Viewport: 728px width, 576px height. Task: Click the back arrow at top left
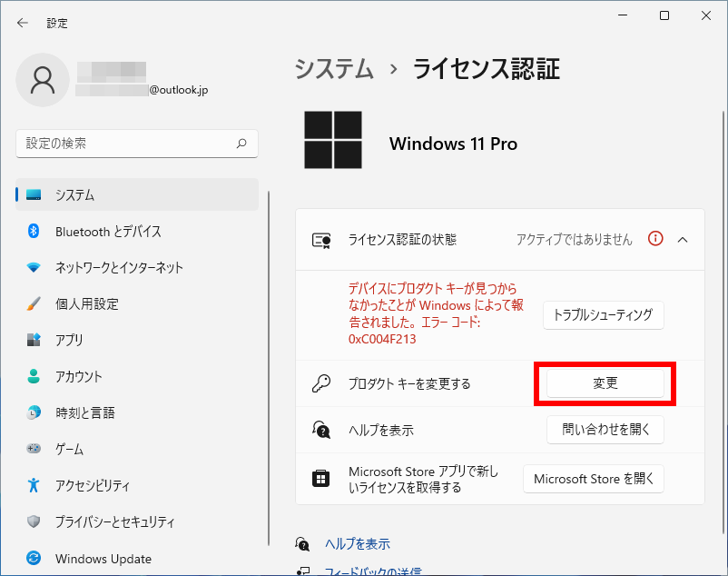[x=22, y=23]
